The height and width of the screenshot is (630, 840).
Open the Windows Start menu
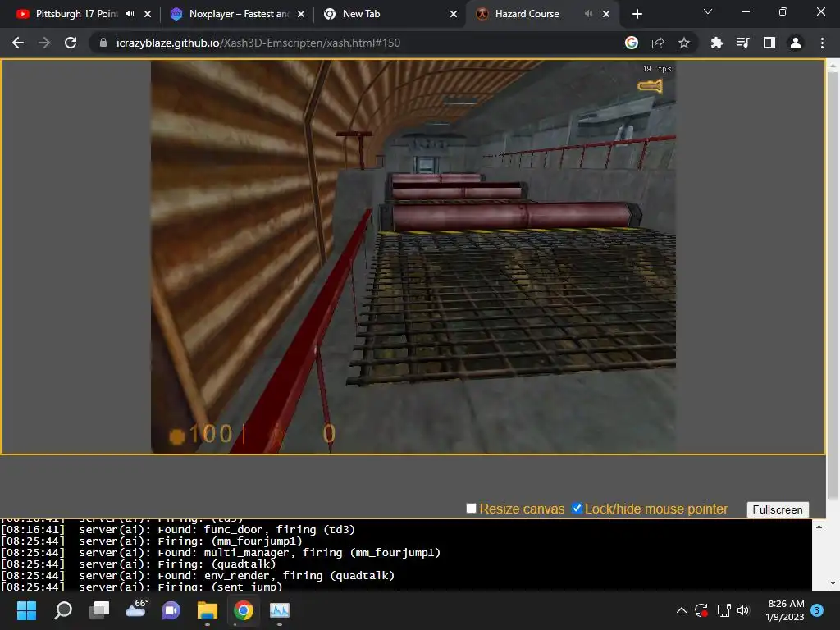click(26, 610)
